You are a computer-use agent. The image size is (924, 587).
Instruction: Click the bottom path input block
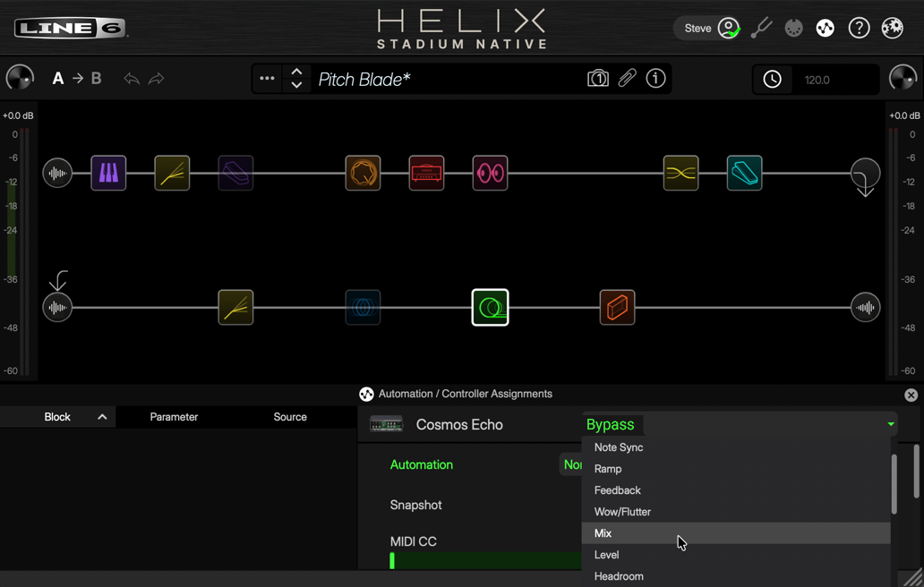coord(57,307)
